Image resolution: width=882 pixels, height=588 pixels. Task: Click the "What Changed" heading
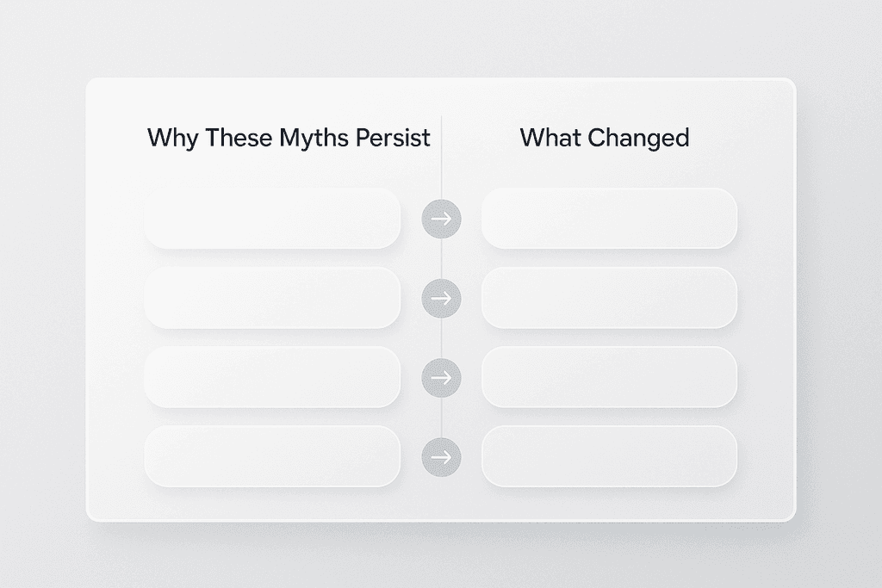(x=605, y=138)
